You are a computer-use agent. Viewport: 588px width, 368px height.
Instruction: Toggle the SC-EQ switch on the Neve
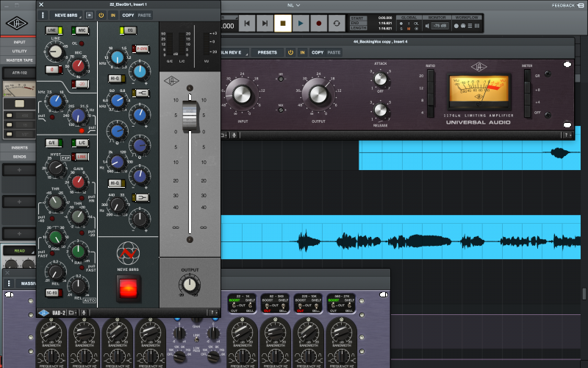coord(54,292)
